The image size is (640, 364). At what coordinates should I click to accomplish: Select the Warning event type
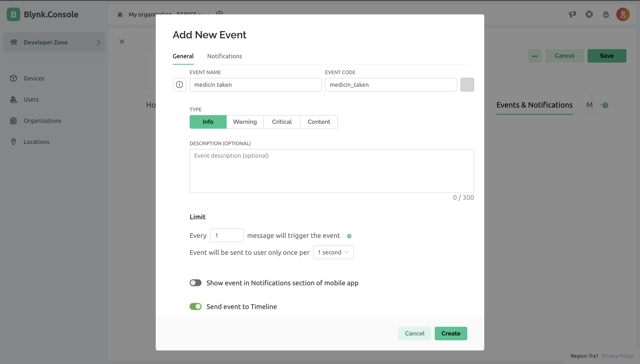point(245,122)
